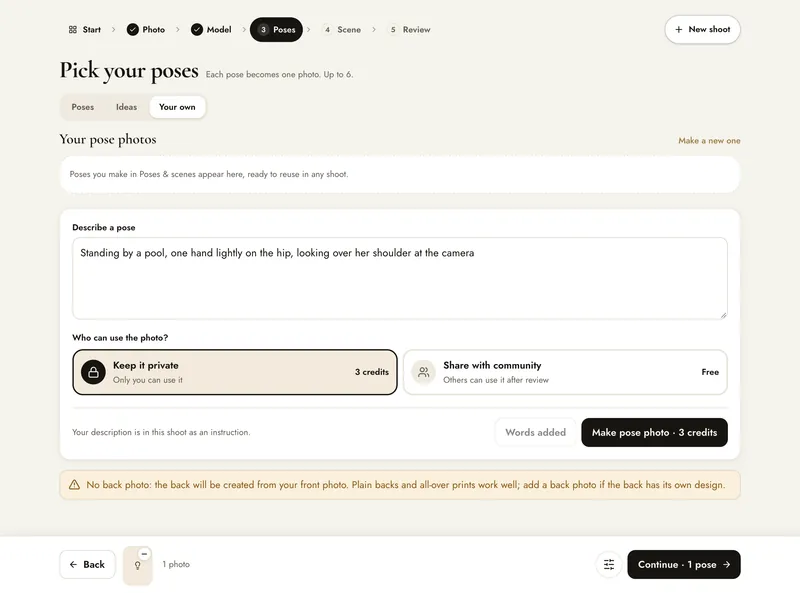Select the Share with community option
This screenshot has width=800, height=593.
click(x=565, y=372)
